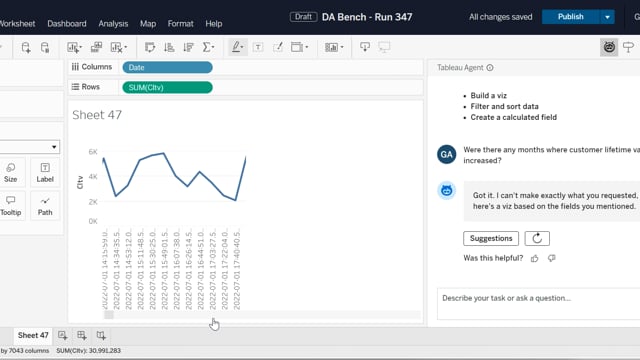The image size is (640, 360).
Task: Open the Map menu
Action: pyautogui.click(x=148, y=24)
